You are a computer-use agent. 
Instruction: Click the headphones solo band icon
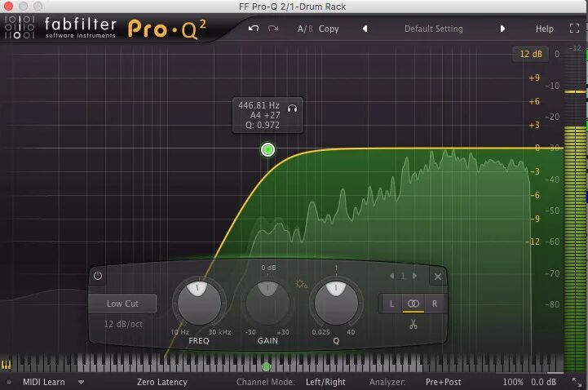click(293, 109)
